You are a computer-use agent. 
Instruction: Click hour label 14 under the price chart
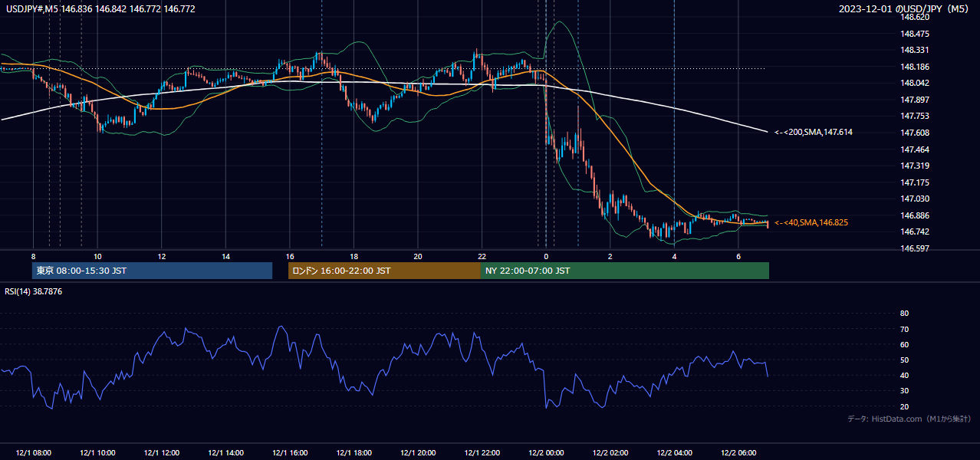click(225, 256)
